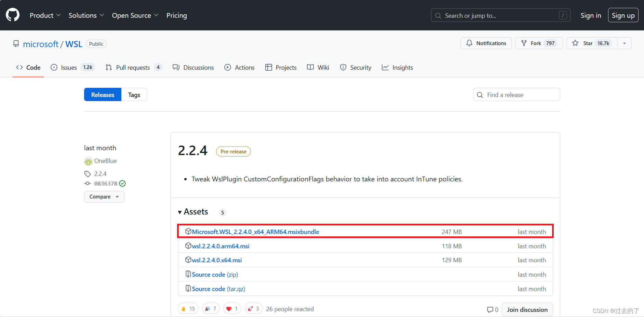Open the 2.2.4 release title
The width and height of the screenshot is (644, 317).
(x=192, y=151)
